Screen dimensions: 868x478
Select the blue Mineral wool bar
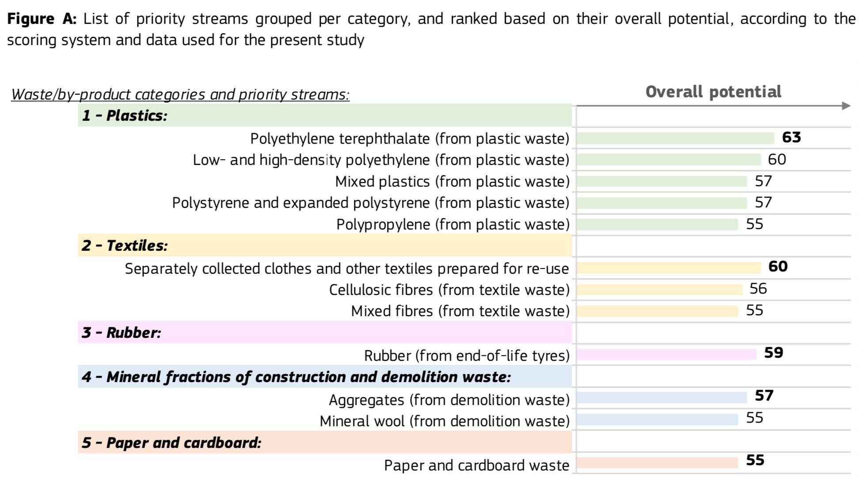pyautogui.click(x=657, y=420)
